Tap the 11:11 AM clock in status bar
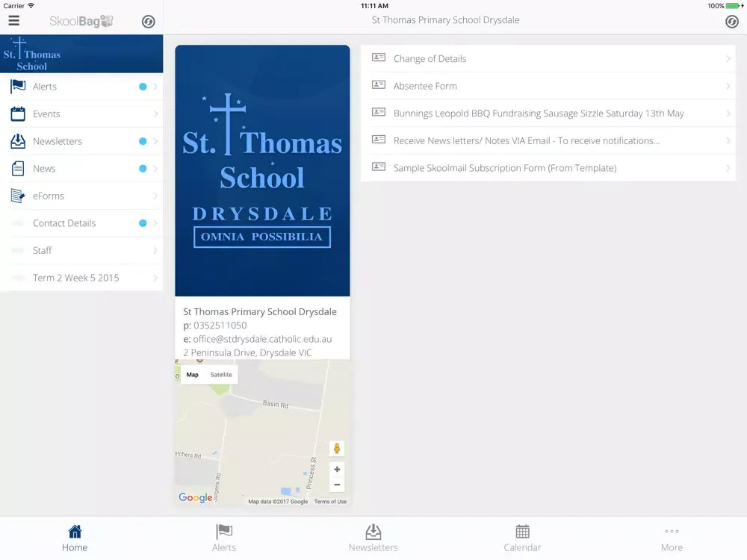747x560 pixels. pyautogui.click(x=374, y=6)
